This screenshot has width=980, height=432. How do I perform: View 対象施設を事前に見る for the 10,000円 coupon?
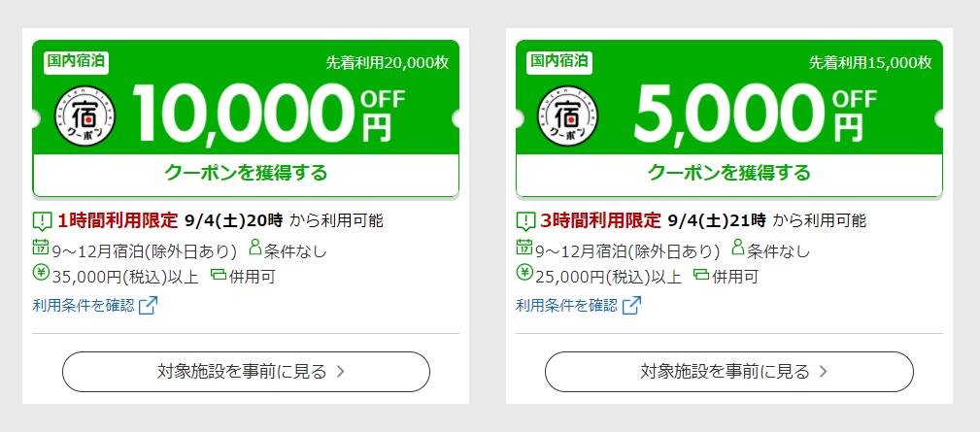(x=246, y=372)
